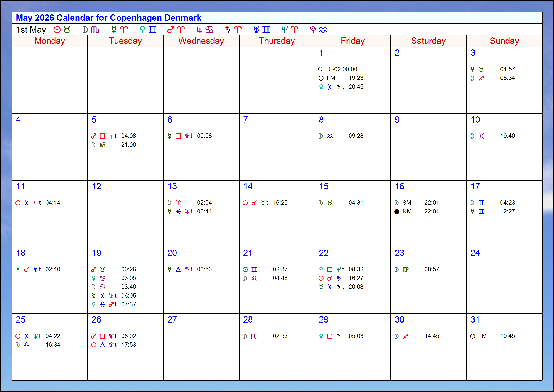The image size is (554, 392).
Task: Click the conjunction symbol on May 14
Action: [254, 203]
